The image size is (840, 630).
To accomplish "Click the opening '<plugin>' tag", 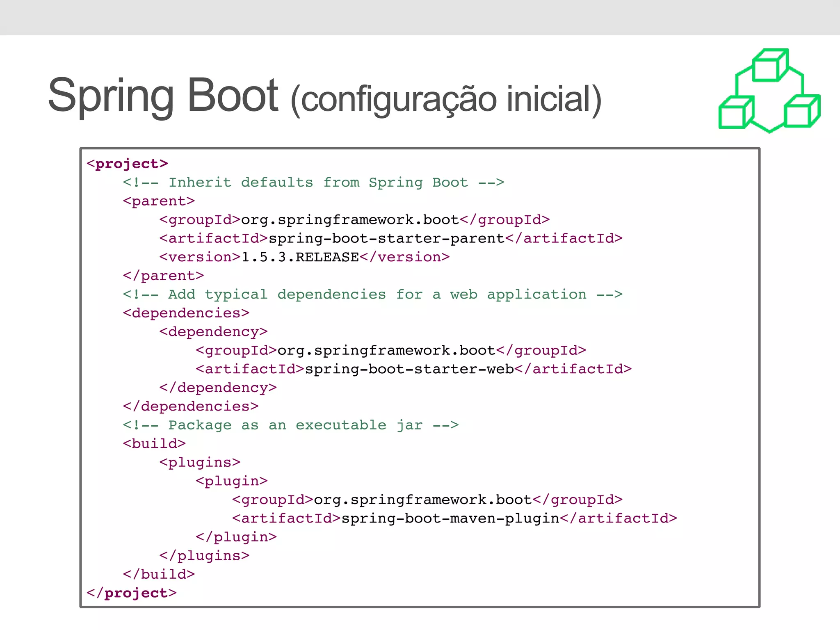I will pyautogui.click(x=232, y=481).
